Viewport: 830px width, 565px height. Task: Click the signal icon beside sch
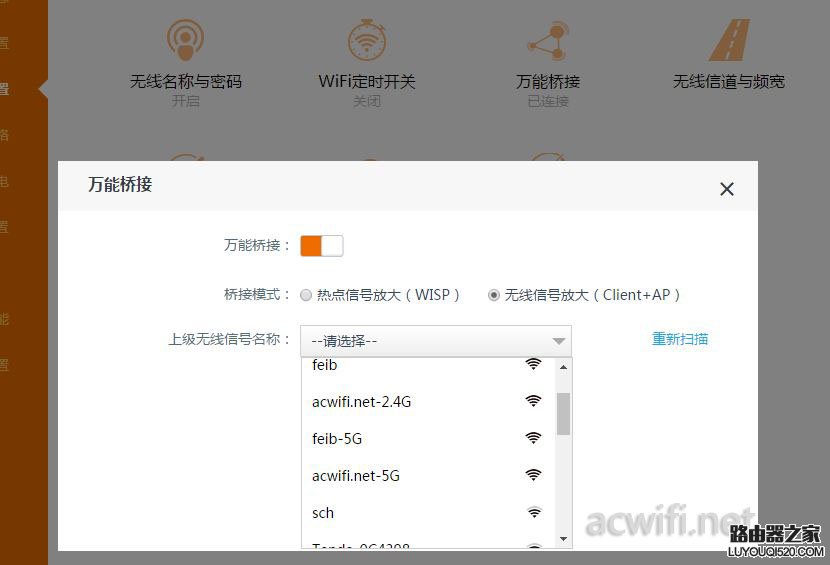(534, 512)
